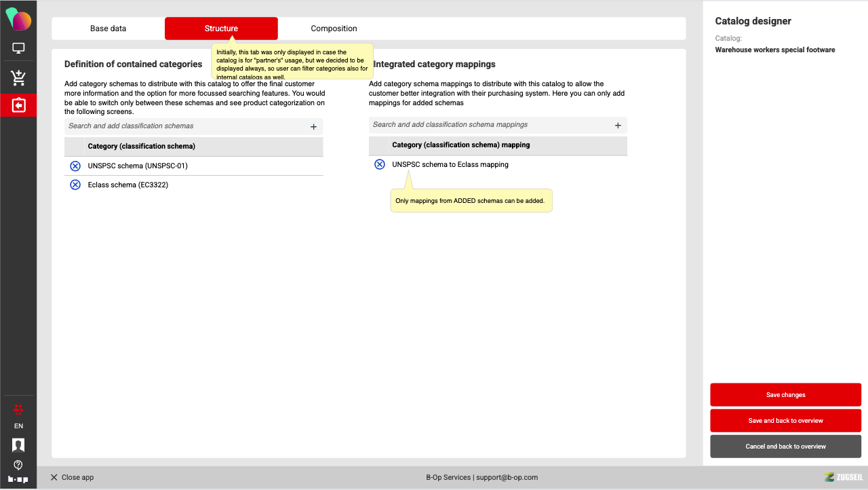Remove the UNSPSC schema (UNSPSC-01) row

75,166
